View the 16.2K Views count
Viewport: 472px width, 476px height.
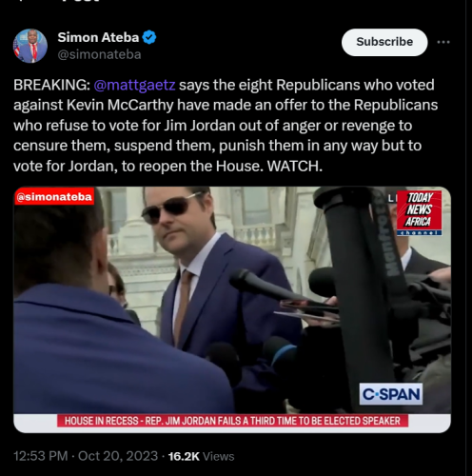(201, 456)
